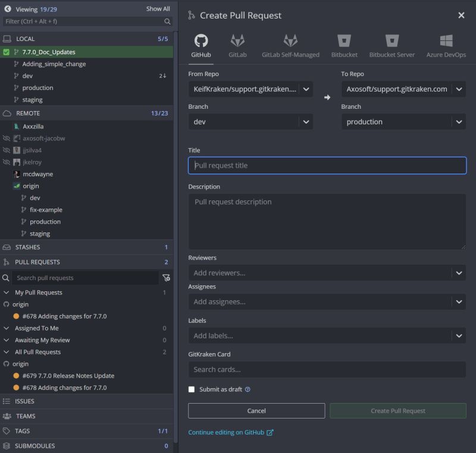
Task: Click the Pull request title field
Action: [x=327, y=165]
